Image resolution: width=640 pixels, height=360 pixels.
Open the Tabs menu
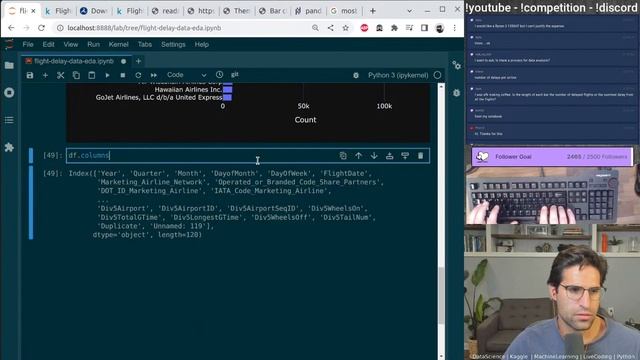coord(144,44)
